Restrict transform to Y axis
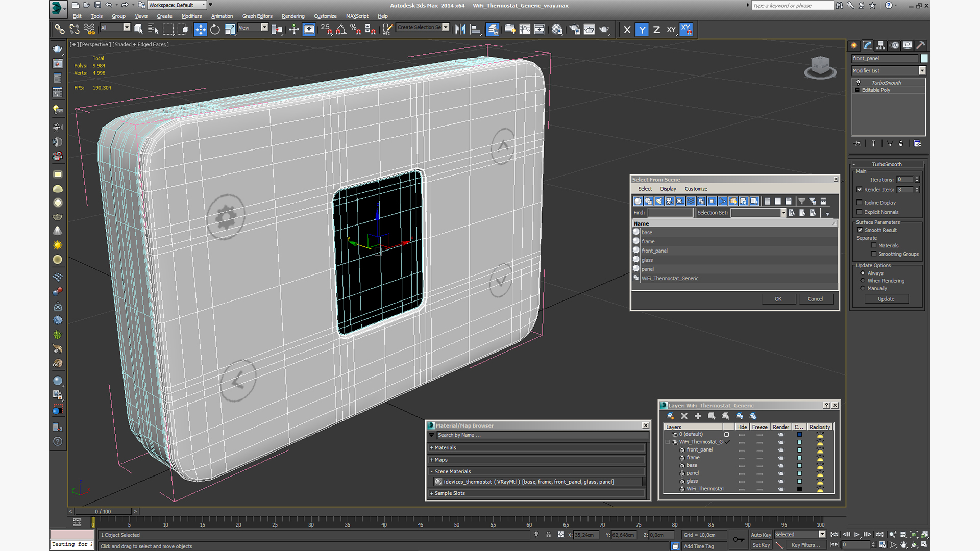The height and width of the screenshot is (551, 980). click(642, 30)
